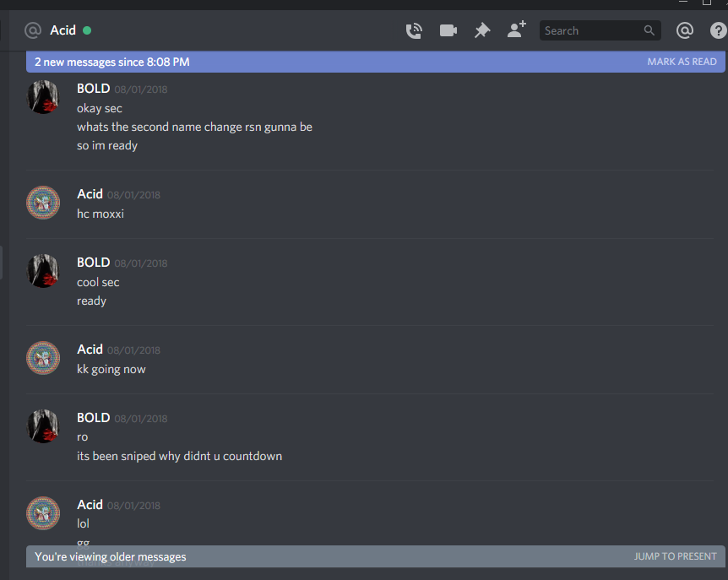728x580 pixels.
Task: Click the new messages since 8:08 PM banner
Action: [x=375, y=62]
